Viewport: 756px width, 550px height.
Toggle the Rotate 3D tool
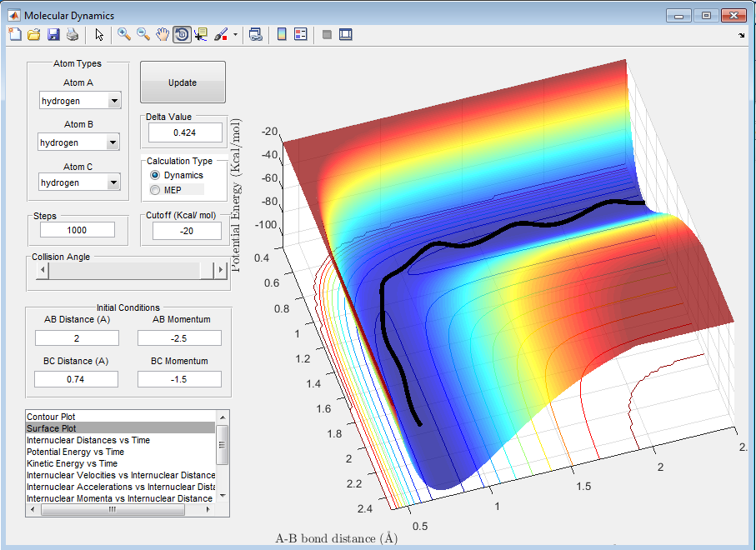point(182,34)
